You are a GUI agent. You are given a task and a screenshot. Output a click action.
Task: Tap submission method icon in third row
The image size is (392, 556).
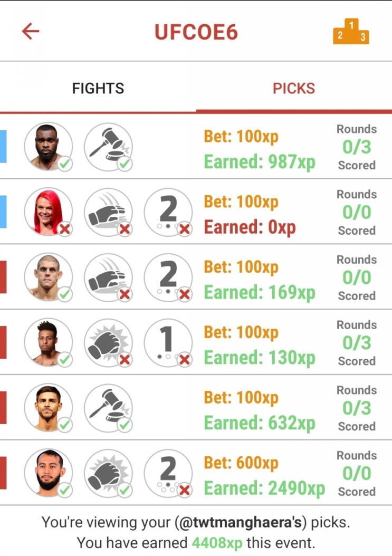coord(108,277)
